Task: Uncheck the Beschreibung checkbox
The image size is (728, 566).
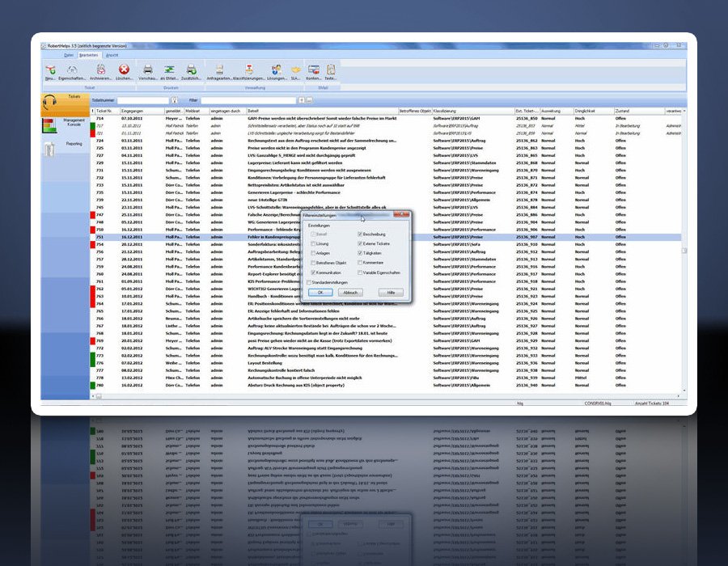Action: [x=360, y=234]
